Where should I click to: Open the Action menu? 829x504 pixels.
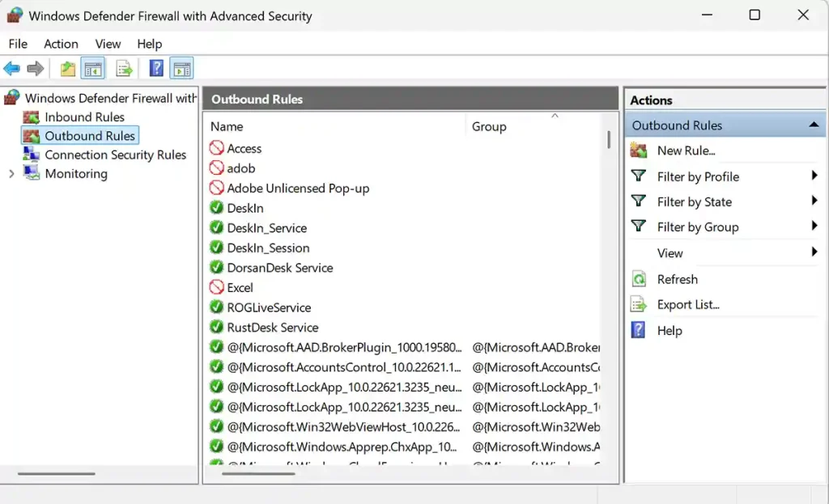61,44
